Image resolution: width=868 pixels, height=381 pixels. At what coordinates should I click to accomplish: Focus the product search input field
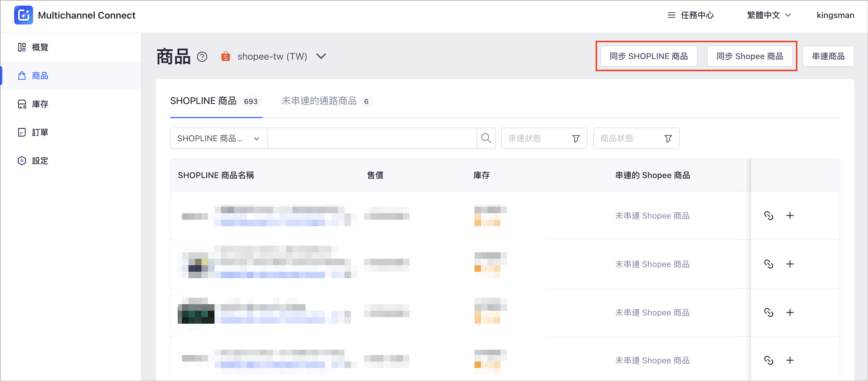coord(372,139)
